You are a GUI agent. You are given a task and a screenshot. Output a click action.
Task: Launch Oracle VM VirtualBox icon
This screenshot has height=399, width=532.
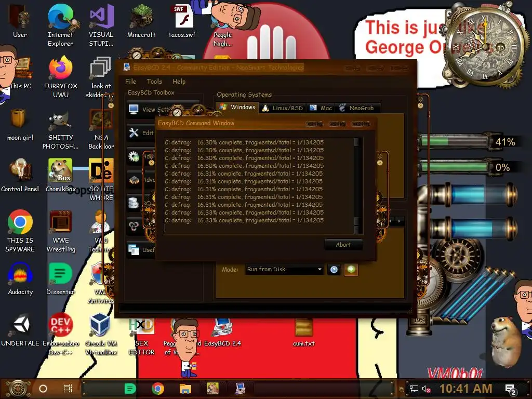(x=101, y=335)
